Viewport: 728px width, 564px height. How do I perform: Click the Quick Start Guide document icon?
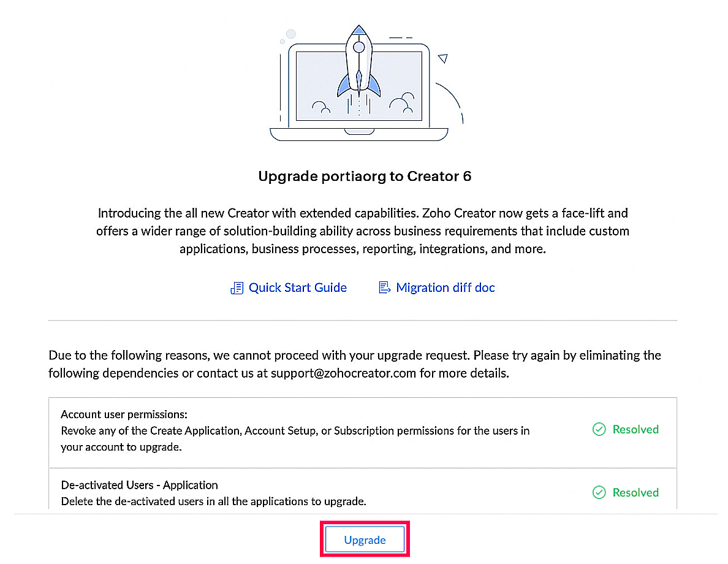[237, 288]
